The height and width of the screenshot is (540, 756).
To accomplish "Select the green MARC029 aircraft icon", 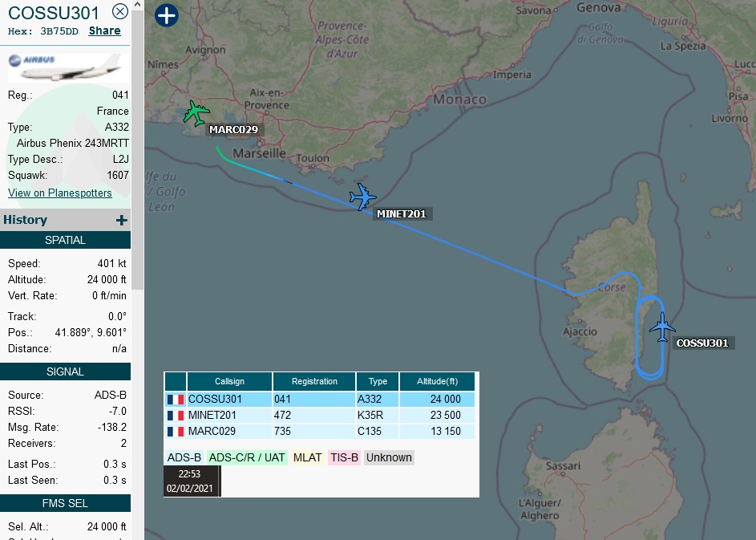I will (x=195, y=112).
